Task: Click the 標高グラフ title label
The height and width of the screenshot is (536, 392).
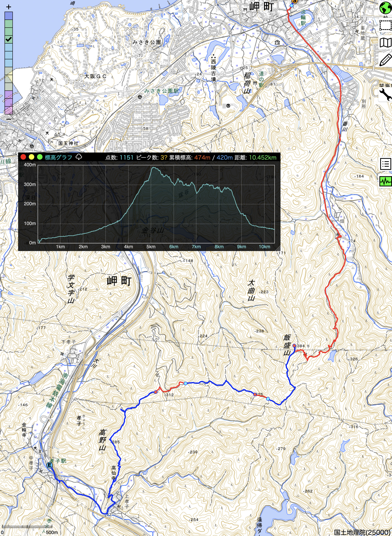Action: (58, 157)
